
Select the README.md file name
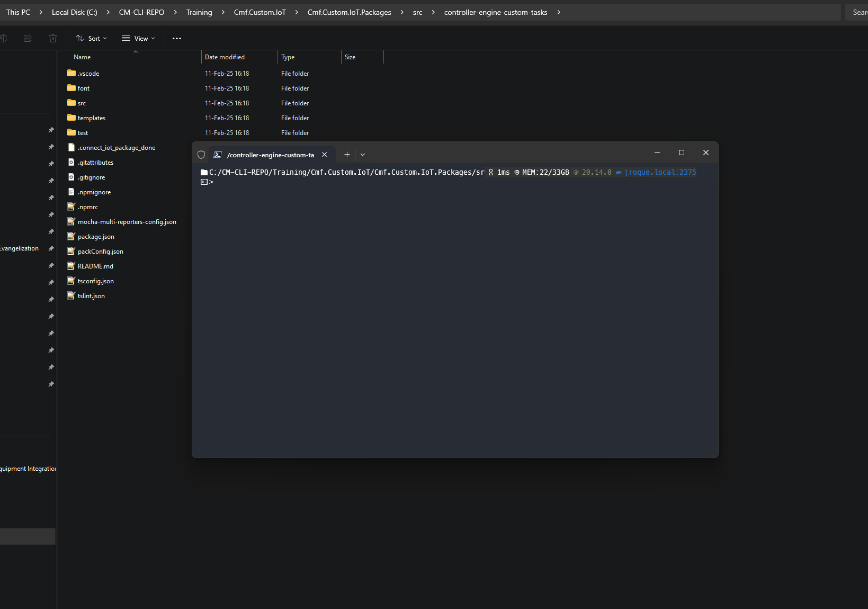coord(95,266)
